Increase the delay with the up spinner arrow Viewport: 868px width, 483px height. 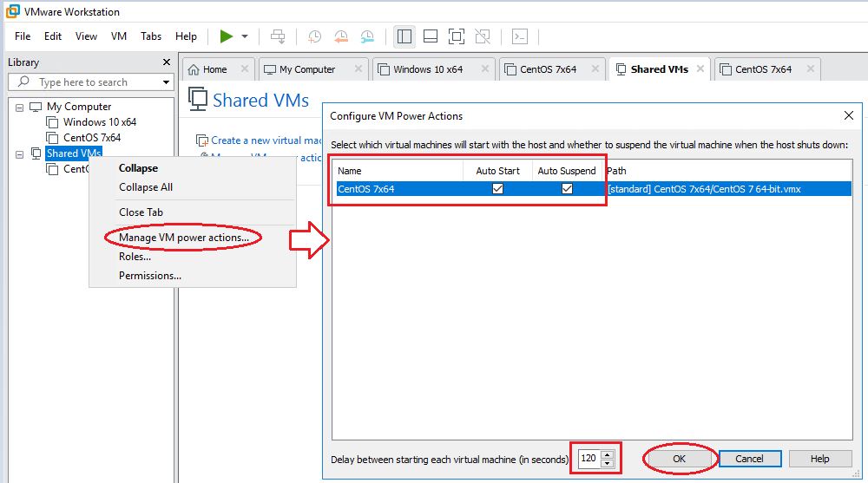tap(608, 454)
